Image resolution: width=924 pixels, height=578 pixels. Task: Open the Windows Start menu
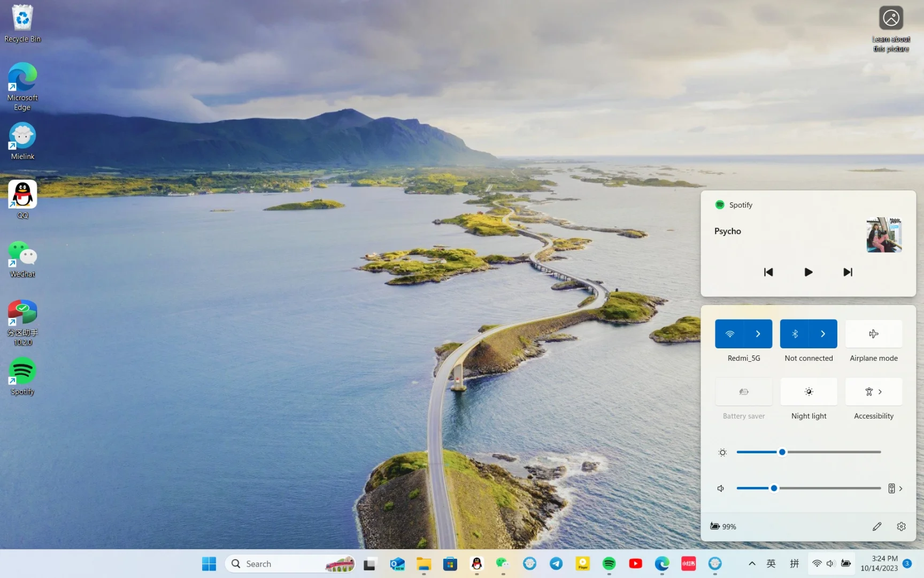pyautogui.click(x=209, y=564)
